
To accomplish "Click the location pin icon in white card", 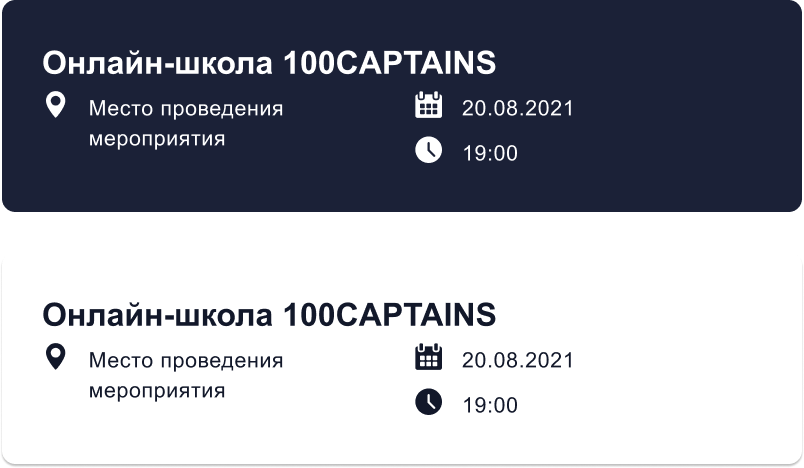I will pos(55,357).
